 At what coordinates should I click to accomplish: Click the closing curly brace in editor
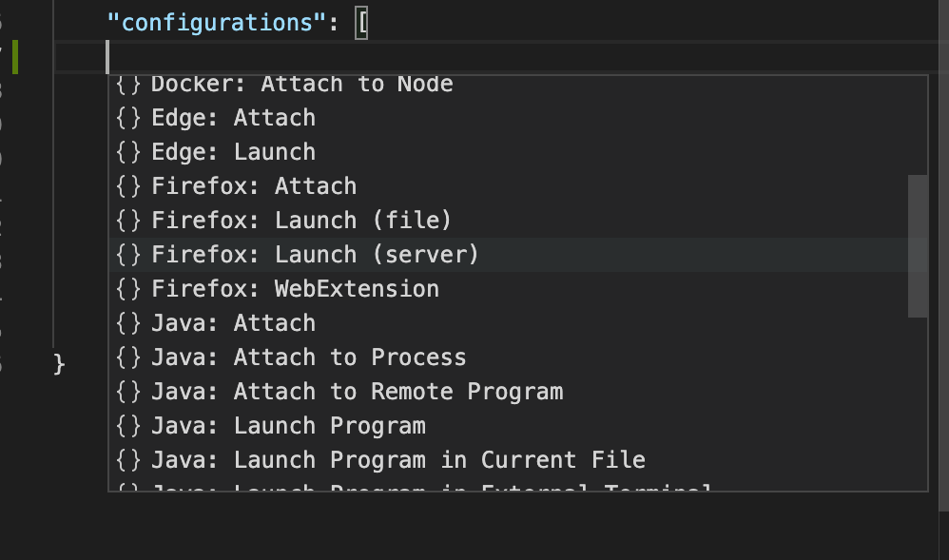pos(59,363)
